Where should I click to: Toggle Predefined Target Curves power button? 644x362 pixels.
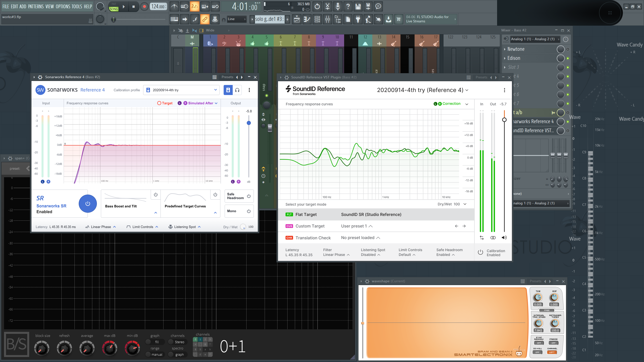pos(215,195)
